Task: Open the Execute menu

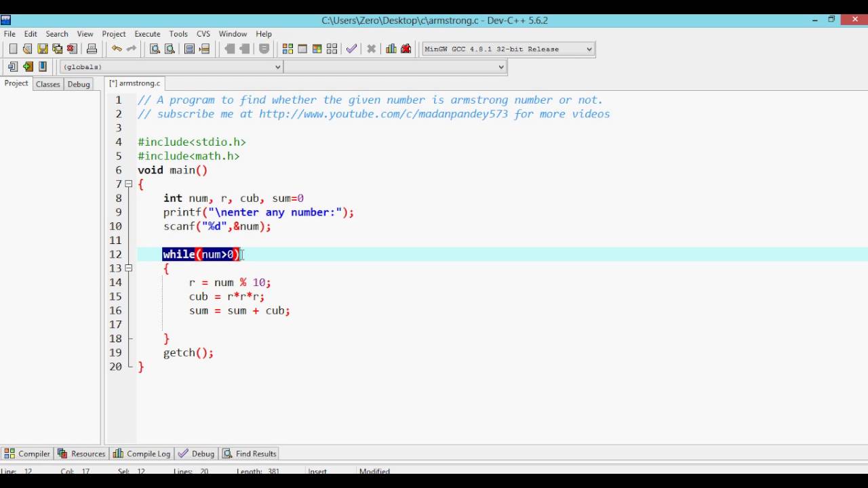Action: tap(147, 34)
